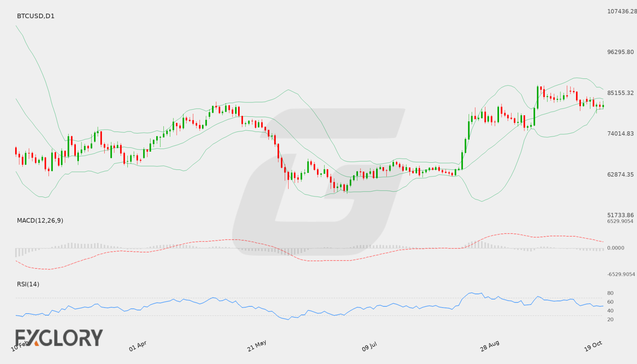Click the RSI 80 level label
Screen dimensions: 637x364
click(610, 293)
